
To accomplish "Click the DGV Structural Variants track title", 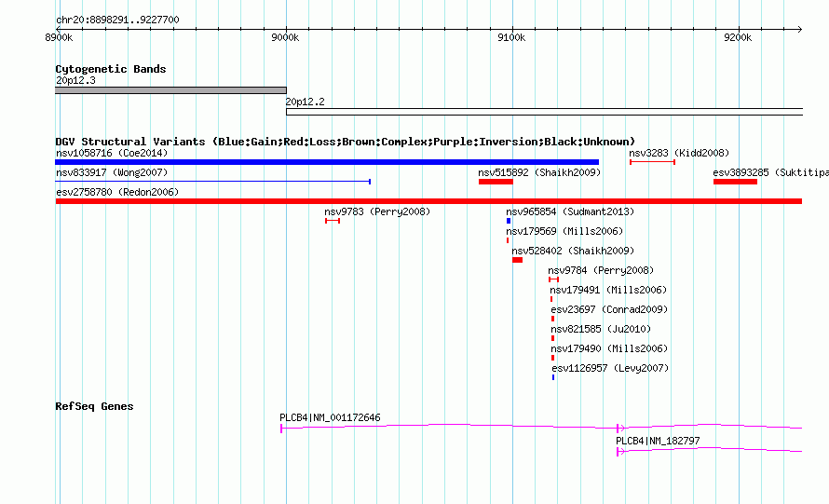I will 346,142.
